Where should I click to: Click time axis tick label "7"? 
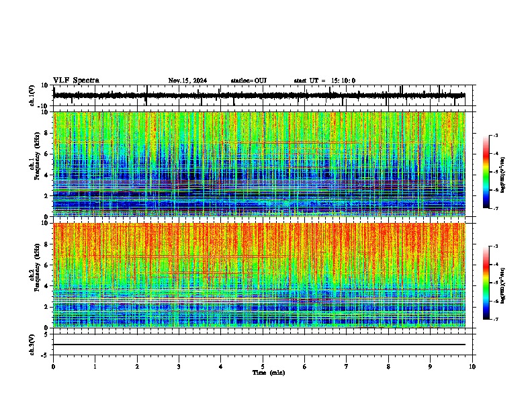[x=347, y=367]
